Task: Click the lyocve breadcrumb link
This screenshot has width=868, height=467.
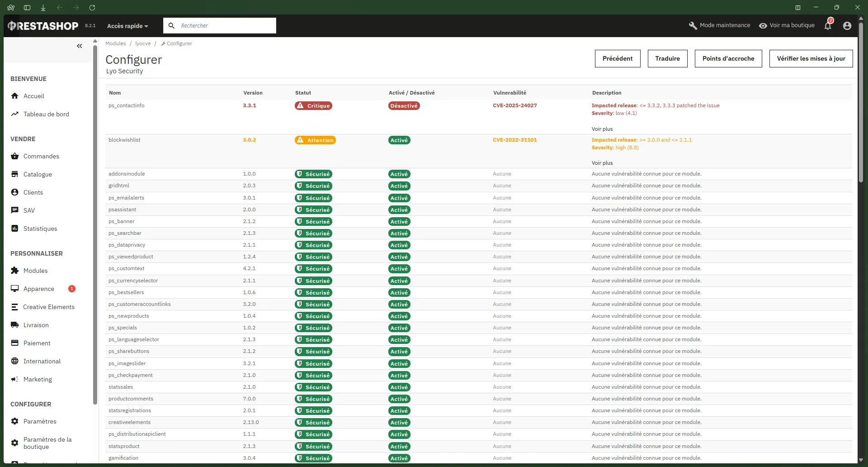Action: click(x=143, y=43)
